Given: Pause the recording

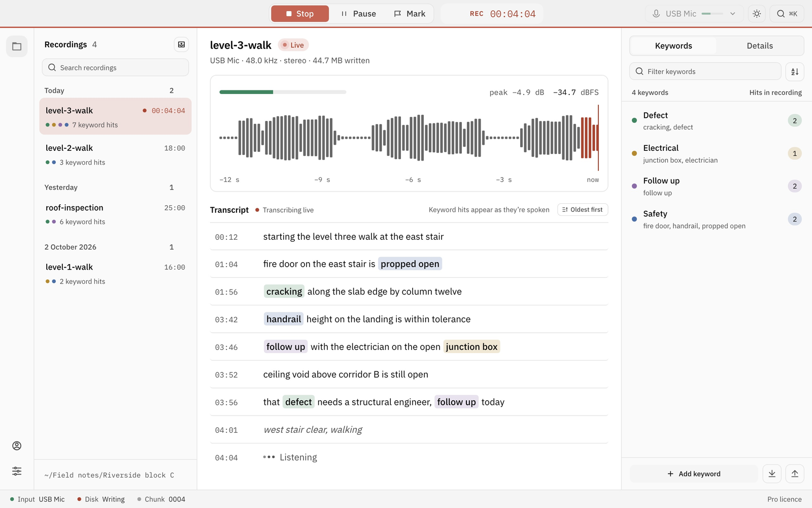Looking at the screenshot, I should click(x=358, y=14).
